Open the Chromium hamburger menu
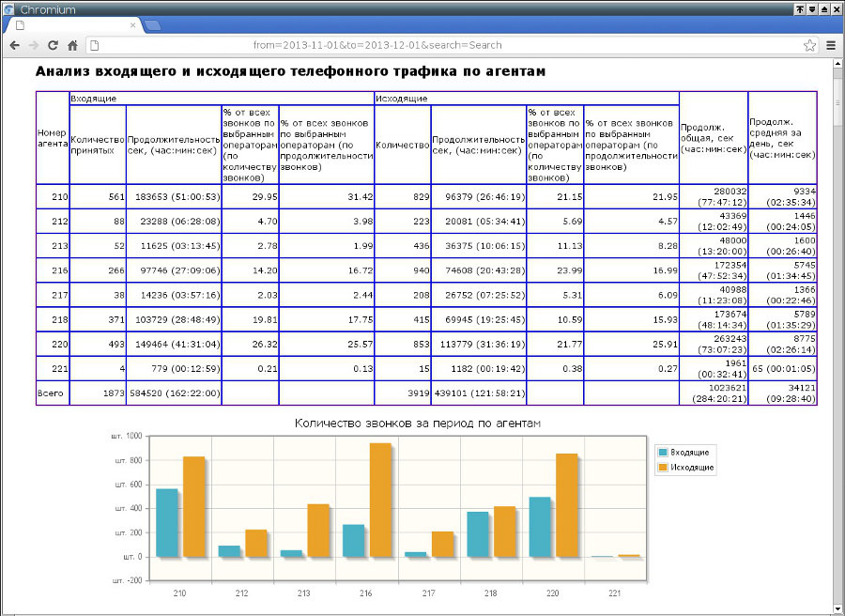This screenshot has height=616, width=845. click(x=831, y=45)
